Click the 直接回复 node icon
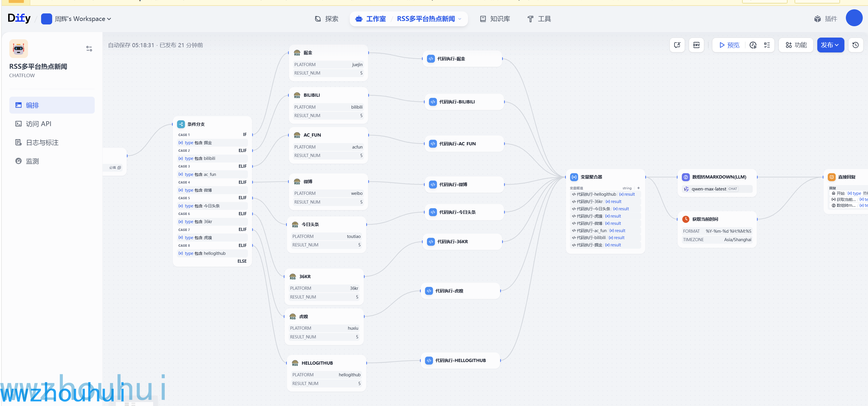Viewport: 868px width, 406px height. coord(831,177)
